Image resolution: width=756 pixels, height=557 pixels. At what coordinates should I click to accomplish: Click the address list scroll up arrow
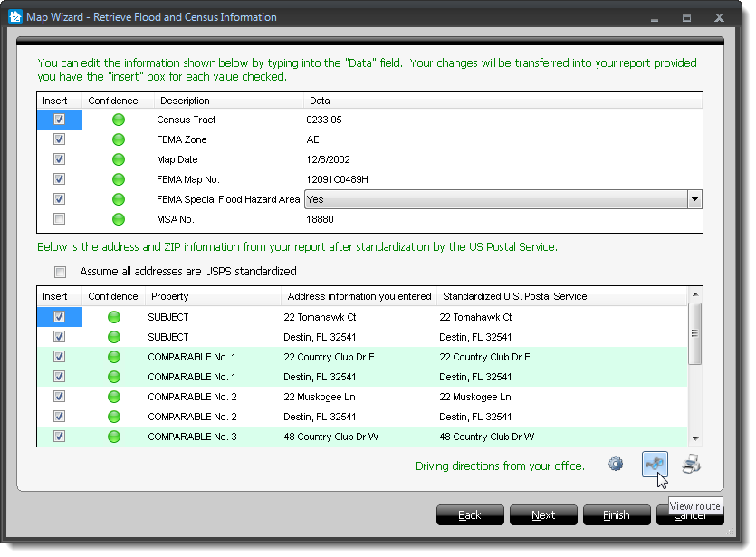tap(694, 295)
